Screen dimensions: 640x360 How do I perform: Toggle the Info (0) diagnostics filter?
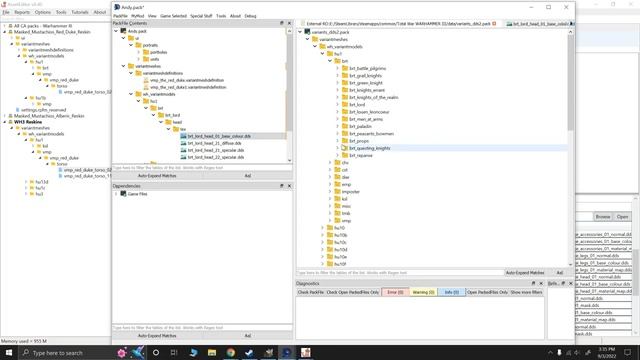(451, 292)
